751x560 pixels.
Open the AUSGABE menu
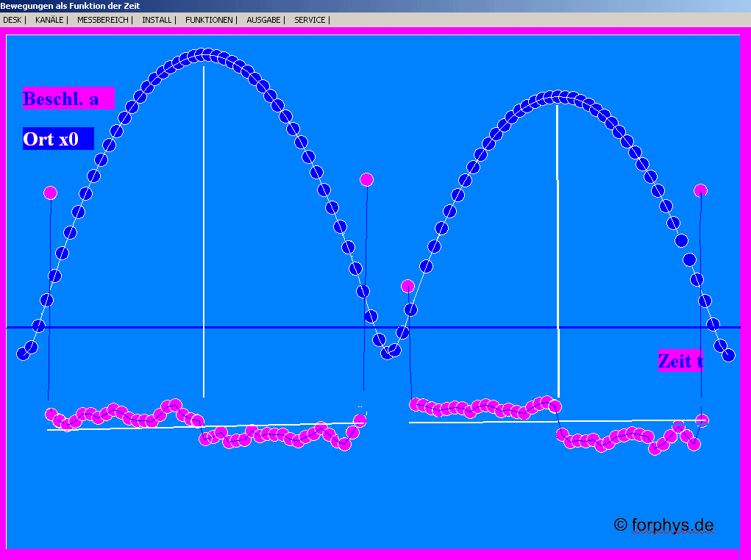tap(263, 20)
